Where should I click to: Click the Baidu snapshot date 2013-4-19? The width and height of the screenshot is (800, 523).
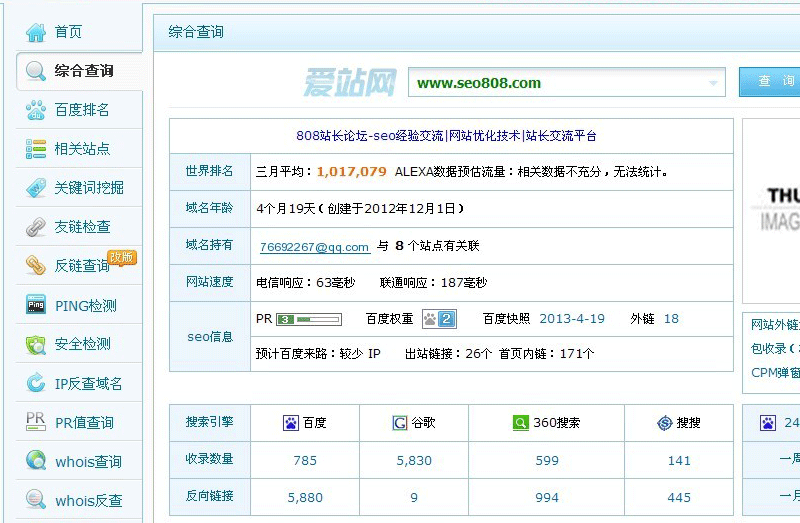(x=572, y=319)
